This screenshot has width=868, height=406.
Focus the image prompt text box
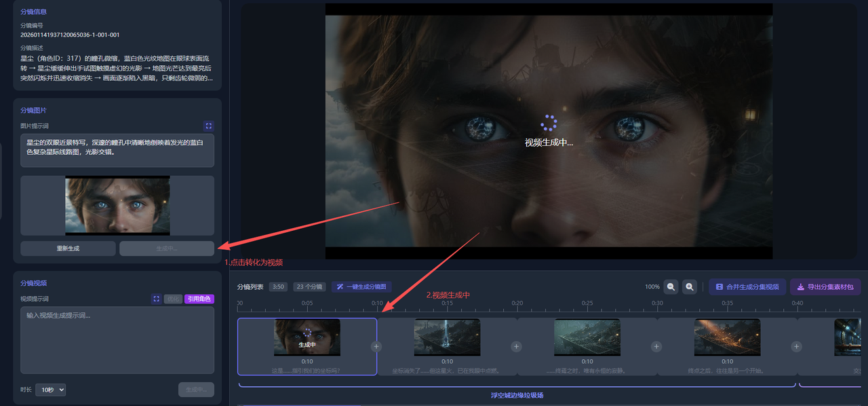(x=117, y=150)
